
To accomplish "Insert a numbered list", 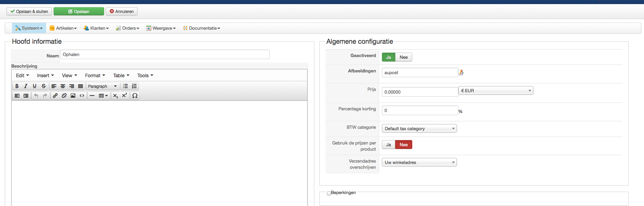I will pyautogui.click(x=134, y=86).
